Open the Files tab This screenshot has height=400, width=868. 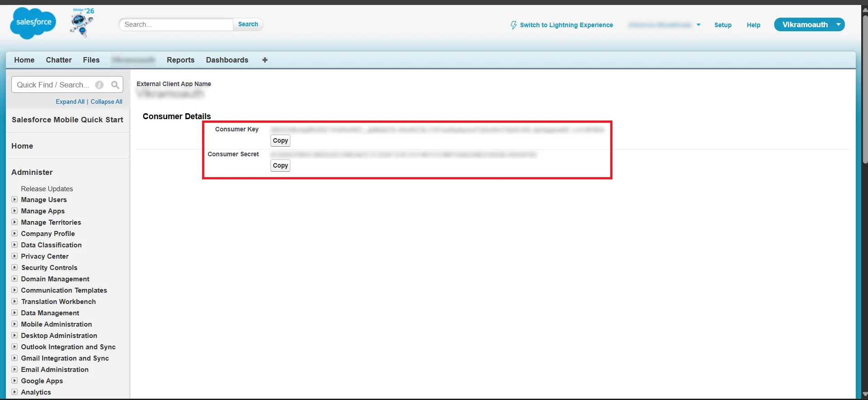(91, 60)
